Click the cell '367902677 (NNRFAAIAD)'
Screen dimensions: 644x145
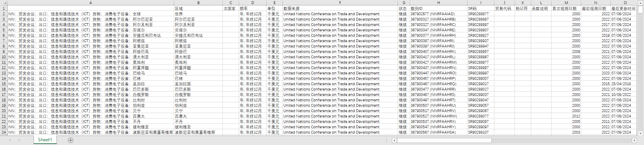pyautogui.click(x=439, y=14)
